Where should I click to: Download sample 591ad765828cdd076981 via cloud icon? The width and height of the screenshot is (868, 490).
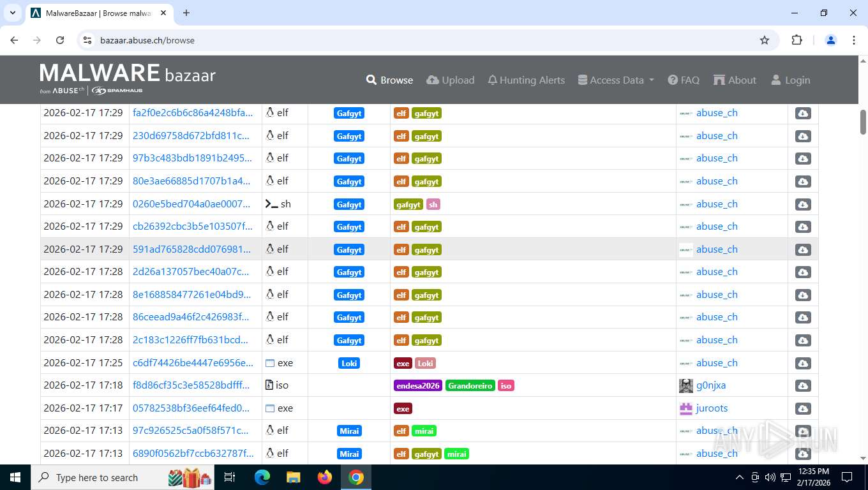click(803, 249)
